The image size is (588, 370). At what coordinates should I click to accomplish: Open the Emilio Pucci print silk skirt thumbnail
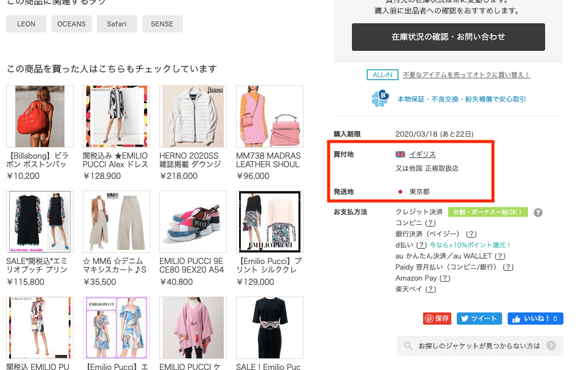click(x=270, y=222)
